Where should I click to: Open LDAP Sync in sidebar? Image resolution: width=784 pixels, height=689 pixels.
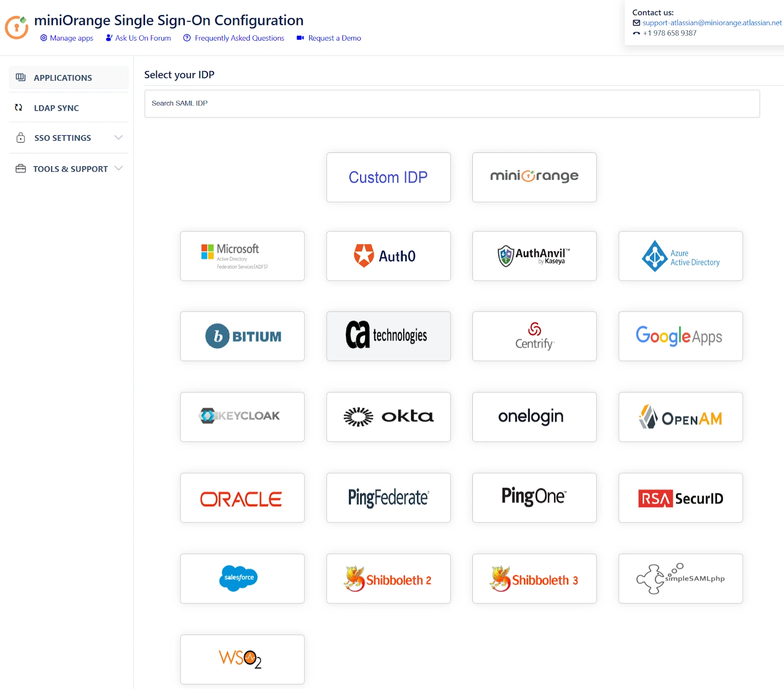point(69,108)
